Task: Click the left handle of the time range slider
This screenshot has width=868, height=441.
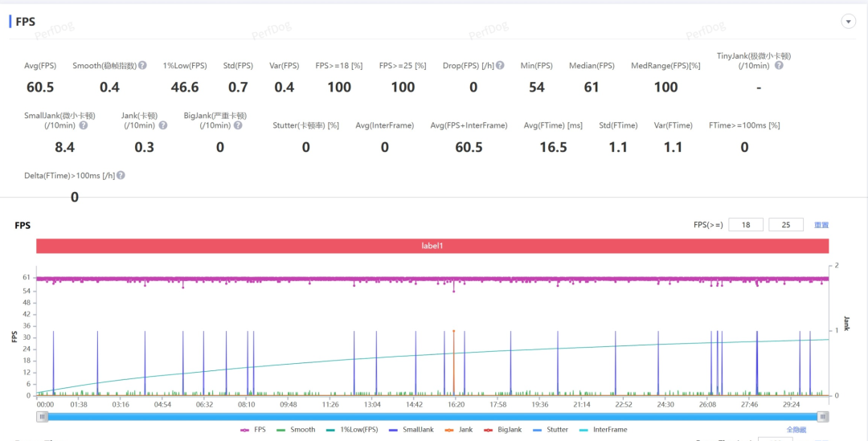Action: pos(42,416)
